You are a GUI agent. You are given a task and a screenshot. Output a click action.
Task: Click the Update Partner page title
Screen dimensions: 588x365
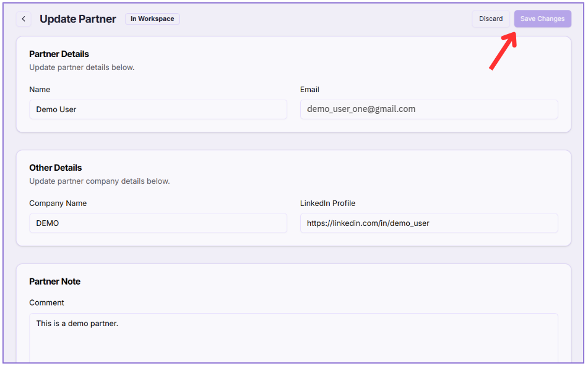coord(78,19)
